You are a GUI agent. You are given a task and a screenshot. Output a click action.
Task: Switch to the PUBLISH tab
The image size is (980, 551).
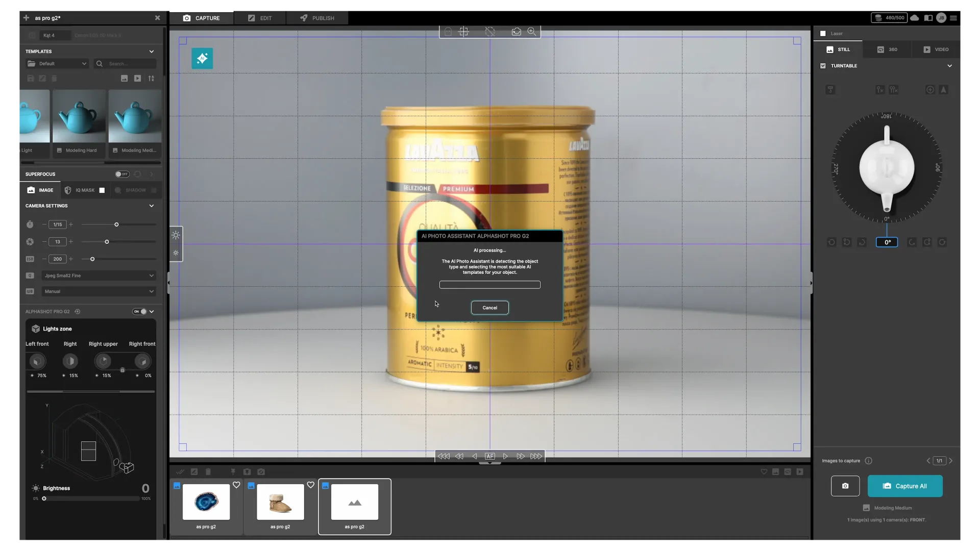click(x=316, y=18)
